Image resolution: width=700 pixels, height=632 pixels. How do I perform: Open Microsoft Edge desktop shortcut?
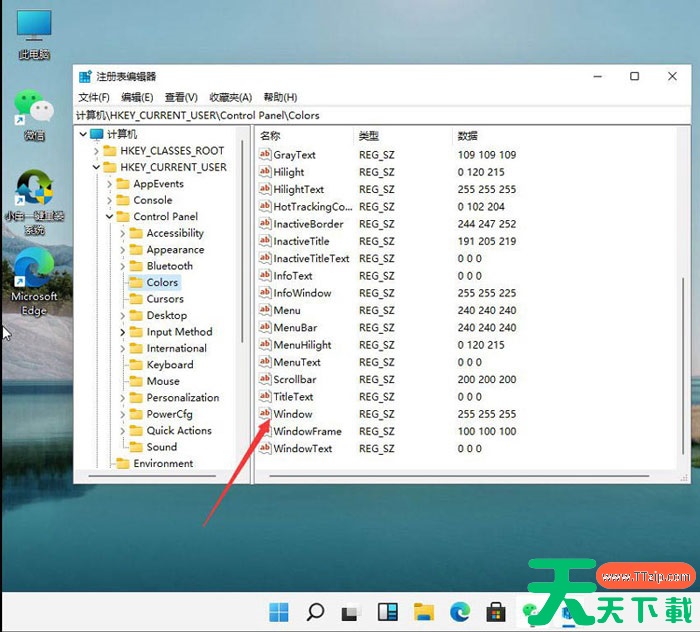pos(34,282)
